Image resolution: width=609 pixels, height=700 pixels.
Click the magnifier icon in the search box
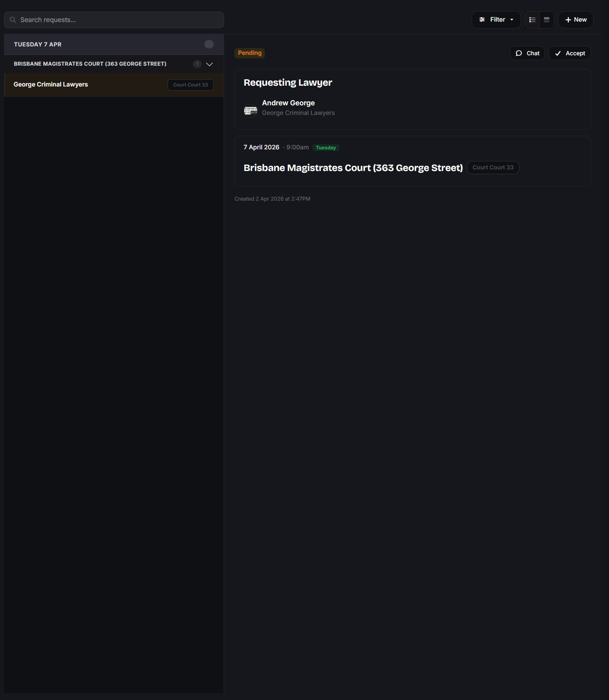[x=13, y=20]
